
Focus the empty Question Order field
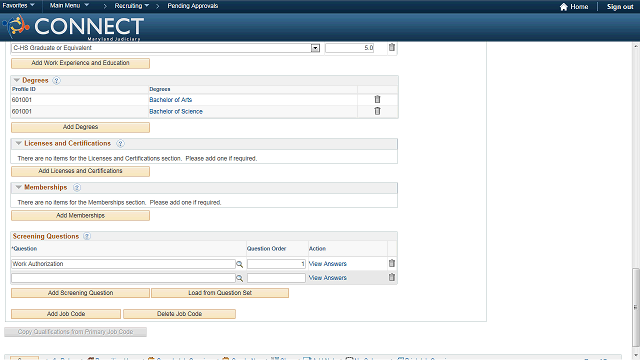click(276, 278)
